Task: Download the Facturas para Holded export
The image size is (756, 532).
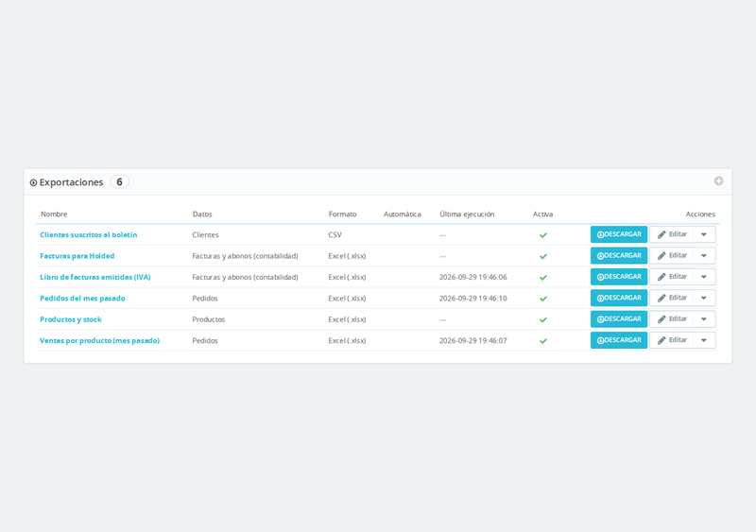Action: 619,256
